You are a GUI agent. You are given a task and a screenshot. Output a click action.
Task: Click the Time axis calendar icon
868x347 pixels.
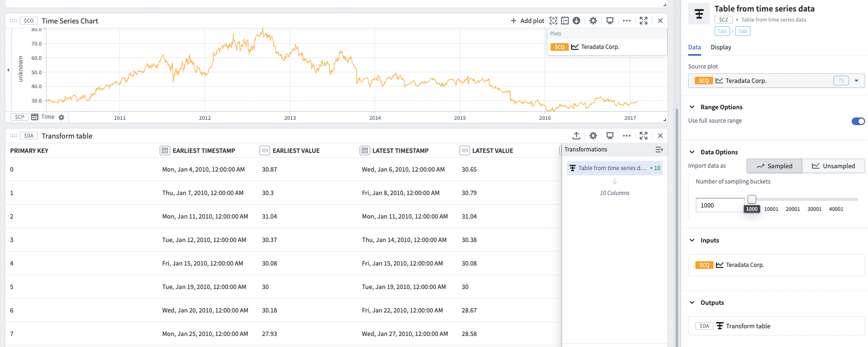pyautogui.click(x=35, y=117)
